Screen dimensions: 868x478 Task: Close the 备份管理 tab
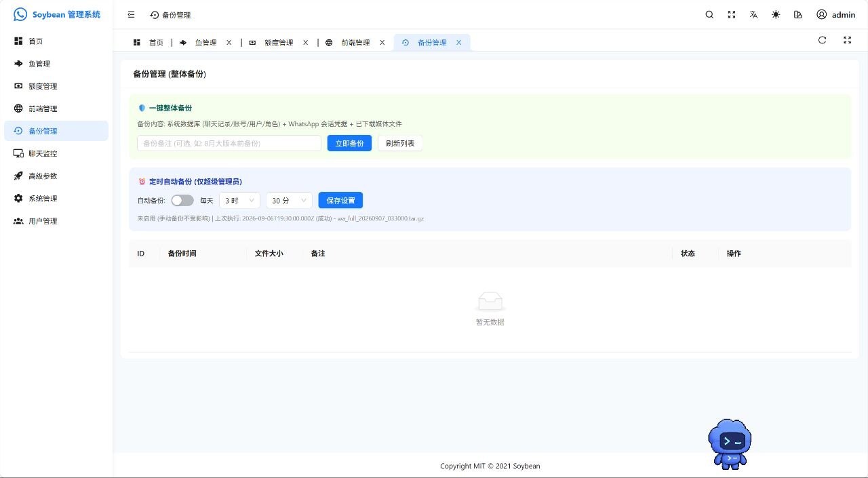point(458,42)
